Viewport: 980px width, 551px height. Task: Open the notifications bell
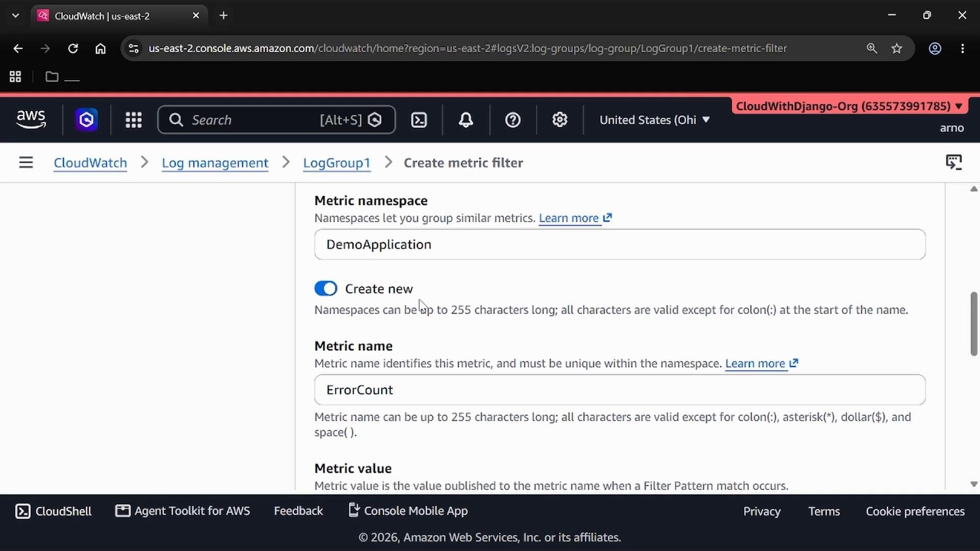pos(465,120)
